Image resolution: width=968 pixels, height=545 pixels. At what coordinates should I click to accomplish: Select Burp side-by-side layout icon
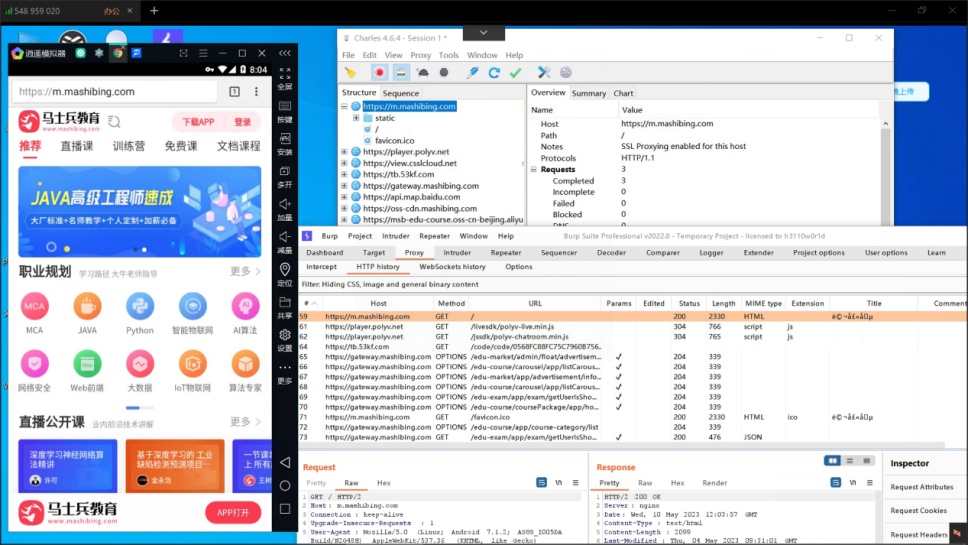832,460
